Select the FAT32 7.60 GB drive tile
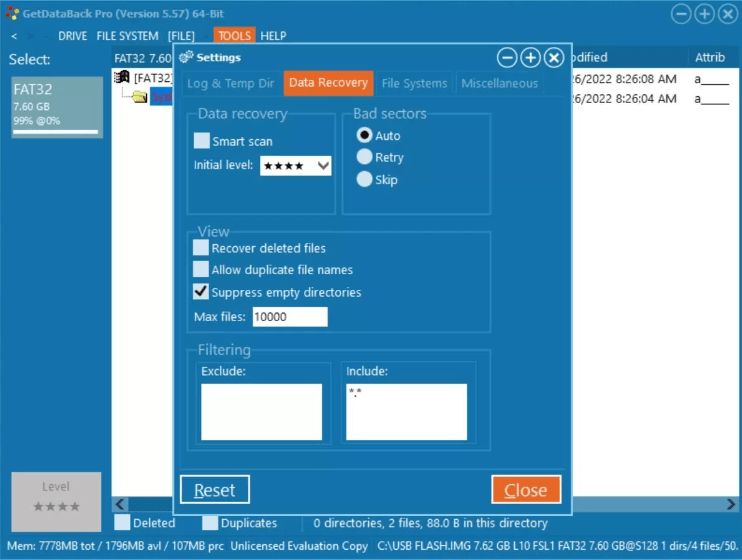742x560 pixels. tap(57, 107)
